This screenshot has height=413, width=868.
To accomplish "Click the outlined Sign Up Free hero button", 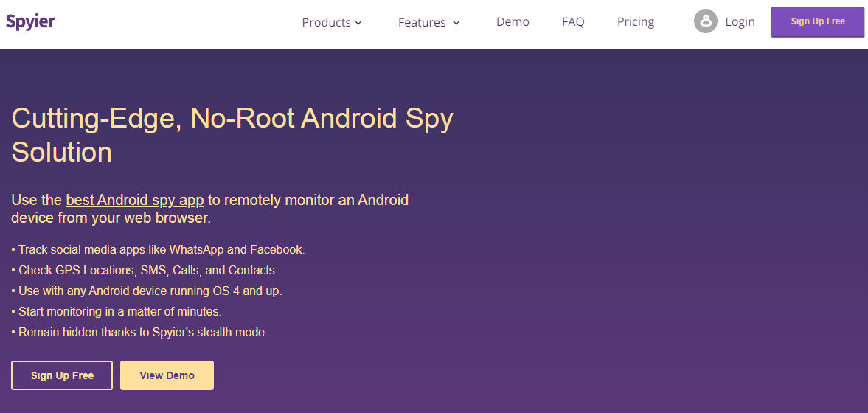I will coord(62,375).
